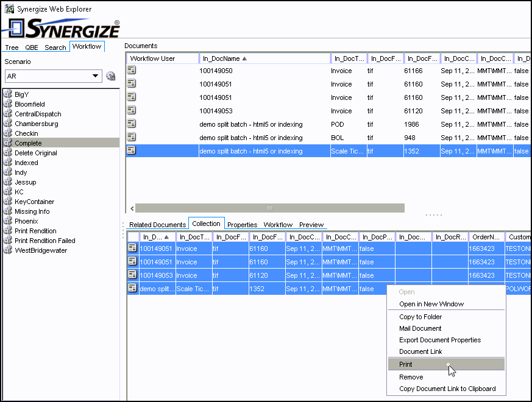Click the Synergize Web Explorer title icon

(9, 9)
